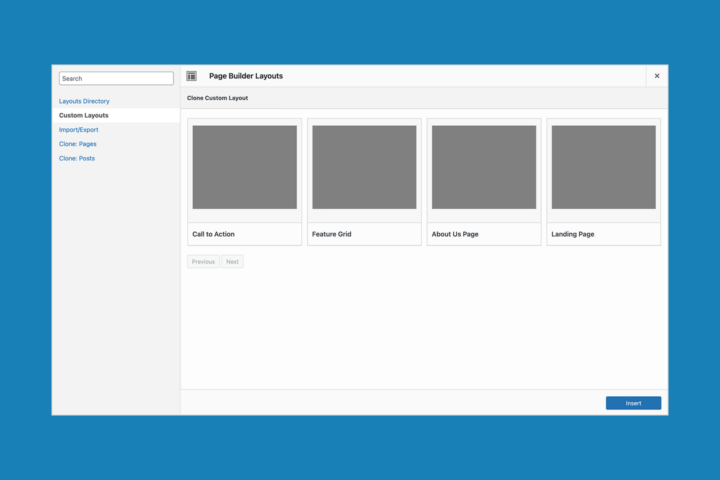This screenshot has height=480, width=720.
Task: Click the Page Builder layouts grid icon
Action: click(192, 76)
